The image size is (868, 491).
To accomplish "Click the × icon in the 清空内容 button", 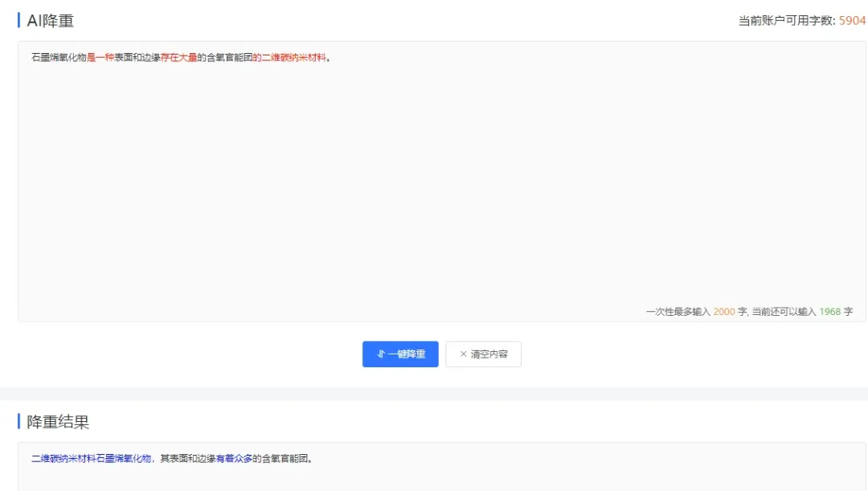I will tap(463, 354).
